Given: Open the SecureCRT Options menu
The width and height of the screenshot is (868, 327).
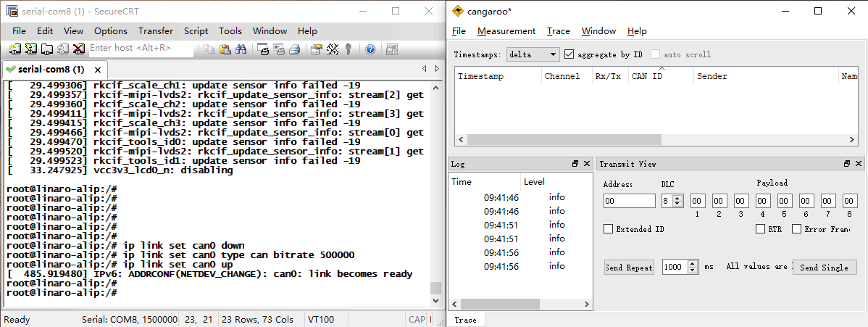Looking at the screenshot, I should coord(111,31).
